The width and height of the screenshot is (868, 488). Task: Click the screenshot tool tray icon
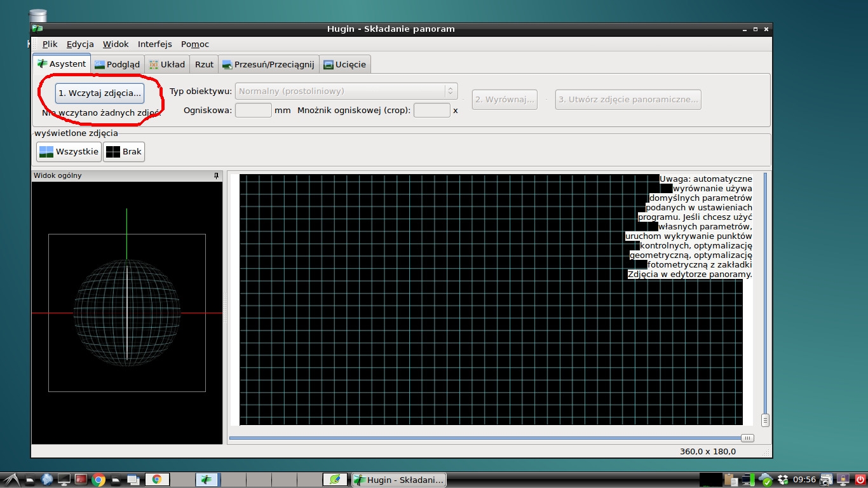point(826,480)
